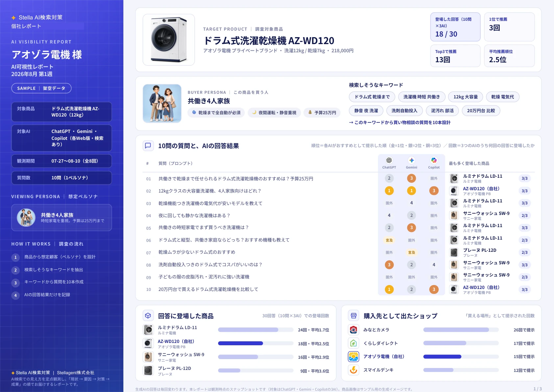Click ChatGPT bronze rank 3 badge in question 08
Viewport: 554px width, 392px height.
point(389,265)
